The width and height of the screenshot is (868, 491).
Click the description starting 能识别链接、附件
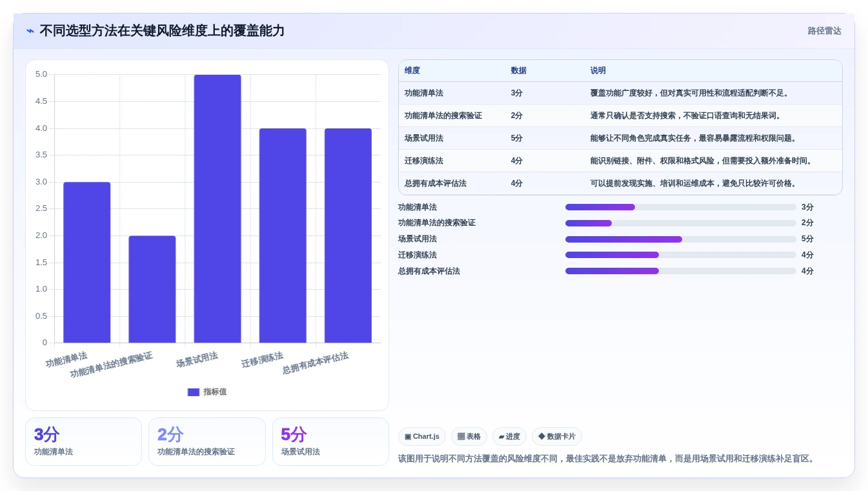click(x=701, y=161)
